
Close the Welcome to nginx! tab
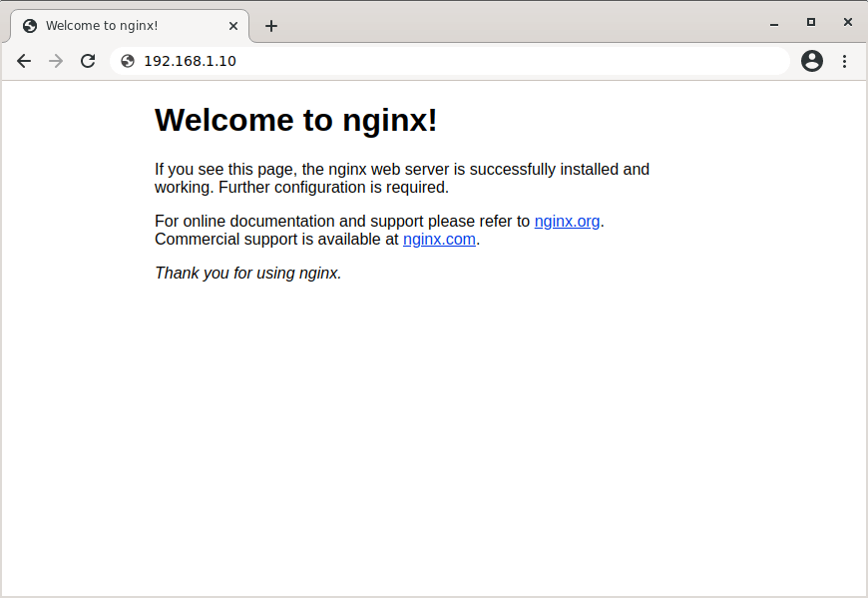233,26
